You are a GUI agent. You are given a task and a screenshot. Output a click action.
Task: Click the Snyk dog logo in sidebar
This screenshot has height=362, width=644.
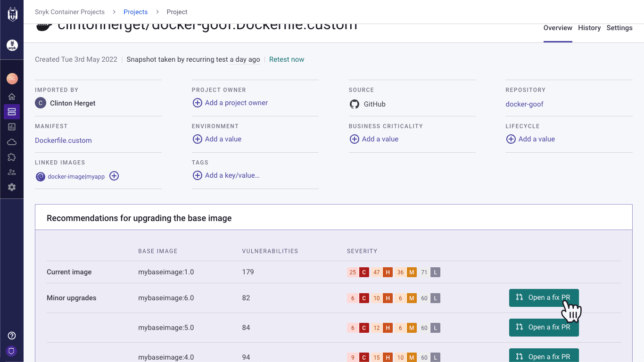pyautogui.click(x=12, y=14)
